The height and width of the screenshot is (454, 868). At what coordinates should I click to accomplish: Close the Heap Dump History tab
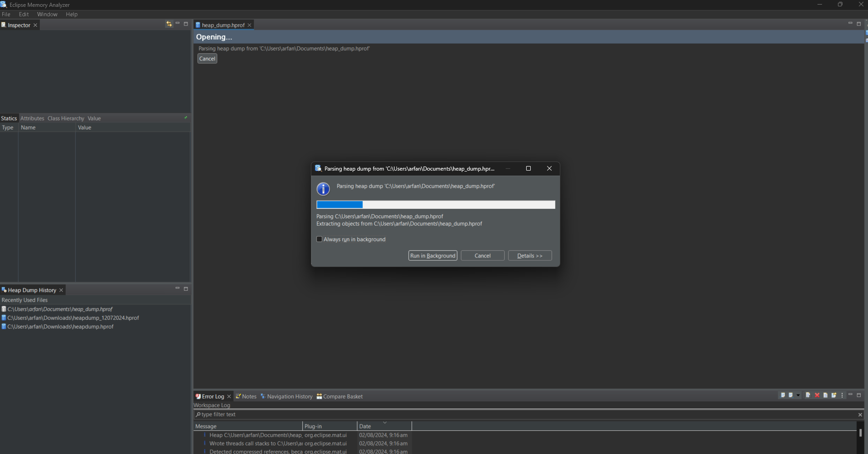61,290
